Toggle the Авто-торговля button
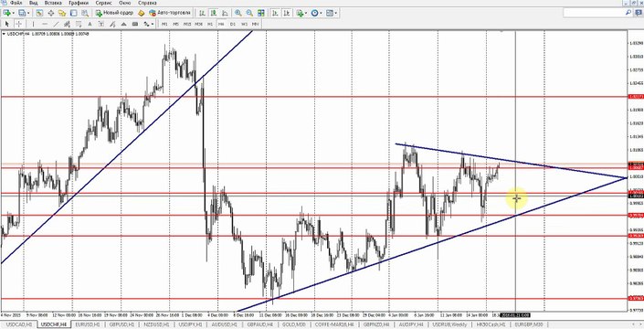This screenshot has width=644, height=329. [x=169, y=13]
